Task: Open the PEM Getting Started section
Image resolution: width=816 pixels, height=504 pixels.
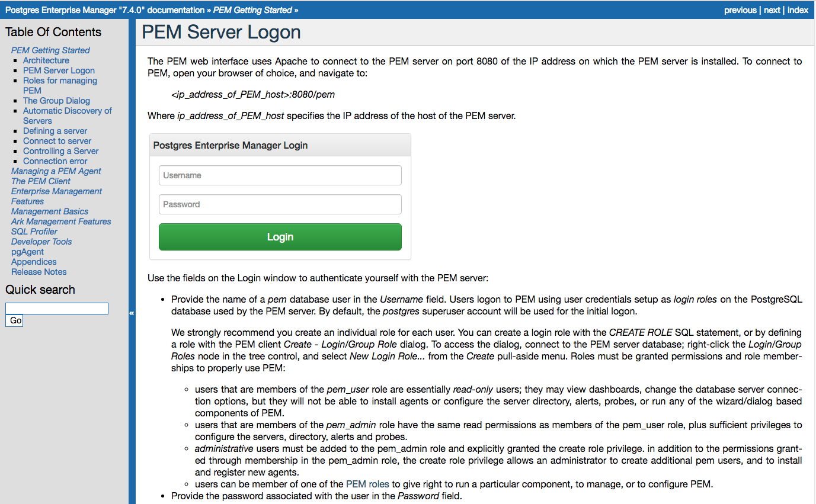Action: click(x=50, y=50)
